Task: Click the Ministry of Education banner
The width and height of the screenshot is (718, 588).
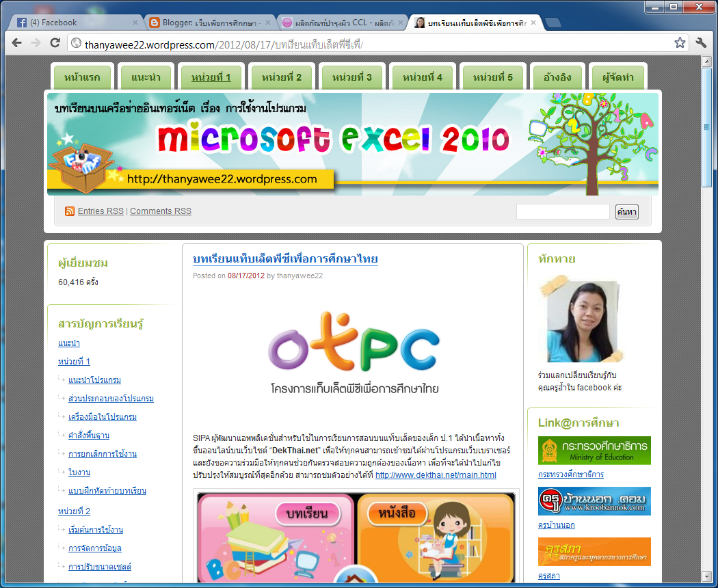Action: pyautogui.click(x=594, y=451)
